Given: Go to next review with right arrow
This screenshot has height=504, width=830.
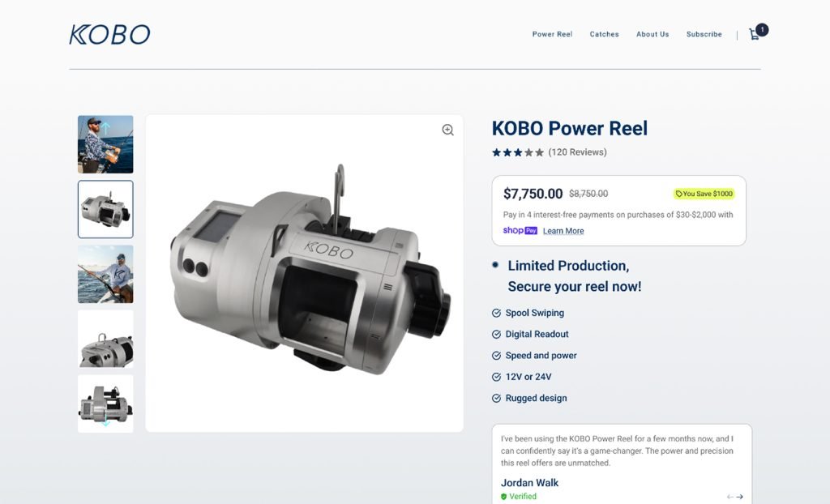Looking at the screenshot, I should pyautogui.click(x=739, y=497).
